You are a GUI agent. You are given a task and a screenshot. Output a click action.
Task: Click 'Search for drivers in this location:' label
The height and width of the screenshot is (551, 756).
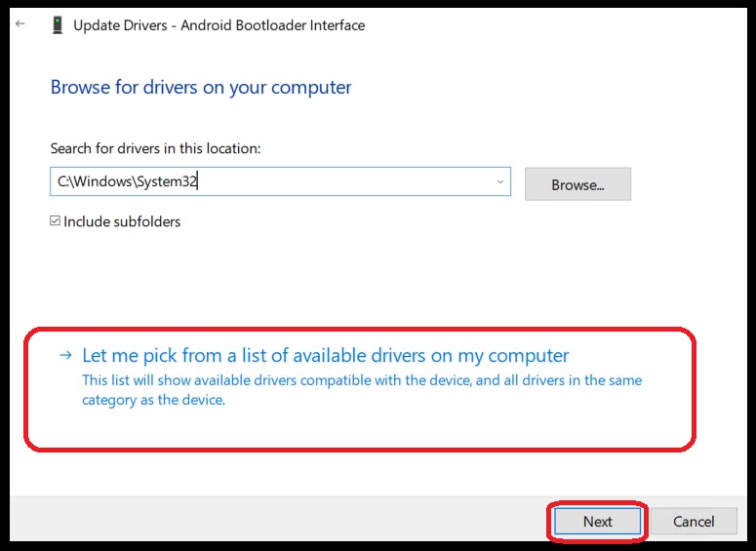155,148
